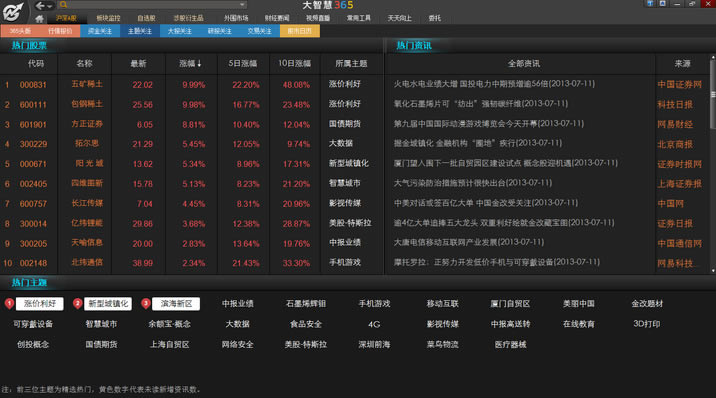This screenshot has width=716, height=398.
Task: Switch to the 主题关注 tab
Action: (140, 31)
